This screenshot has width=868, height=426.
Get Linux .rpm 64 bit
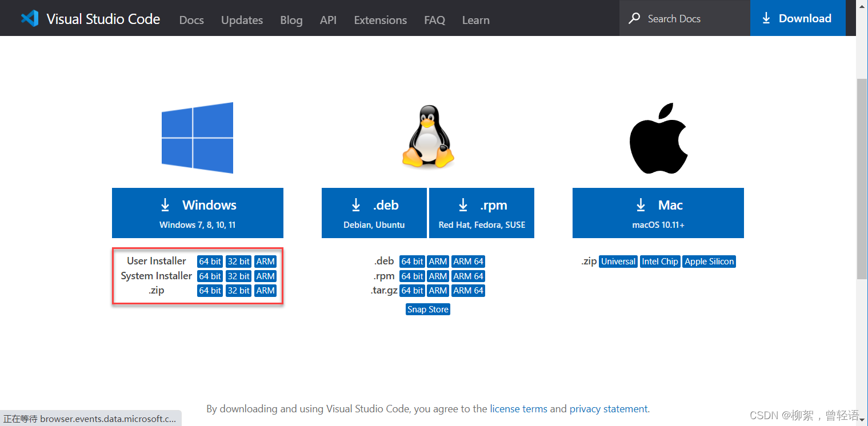(412, 276)
